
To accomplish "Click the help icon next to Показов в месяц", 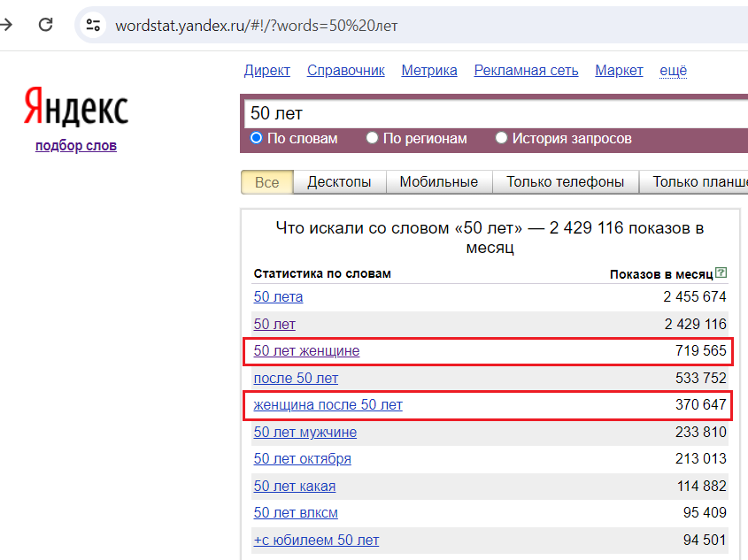I will coord(721,273).
